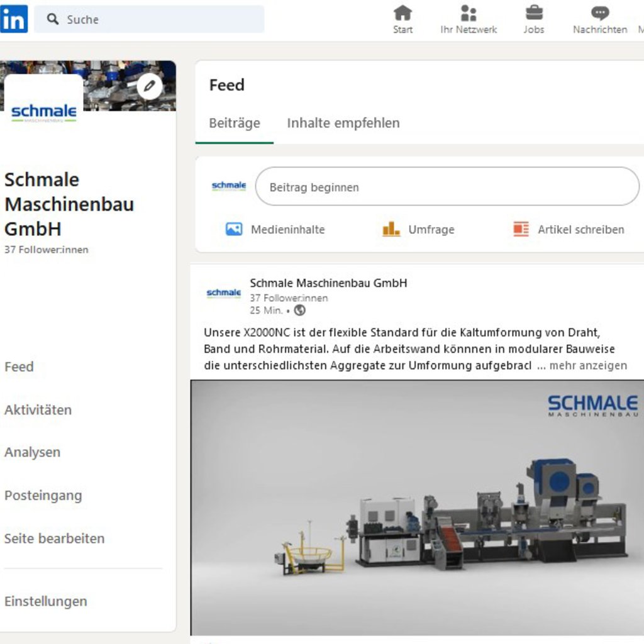Open Schmale Maschinenbau GmbH post author link
This screenshot has height=644, width=644.
[328, 283]
